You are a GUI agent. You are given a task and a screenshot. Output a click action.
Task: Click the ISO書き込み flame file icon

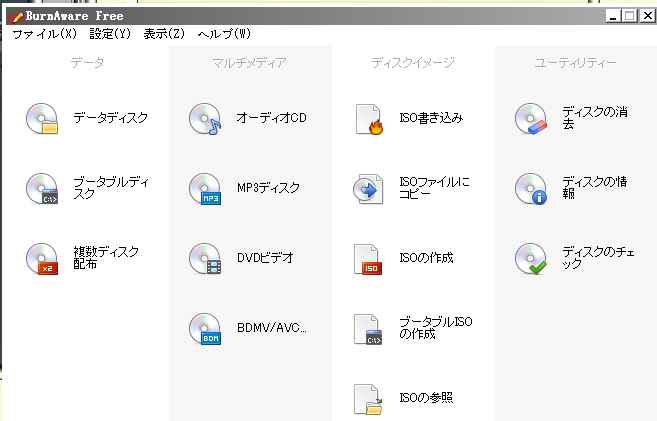click(x=369, y=119)
